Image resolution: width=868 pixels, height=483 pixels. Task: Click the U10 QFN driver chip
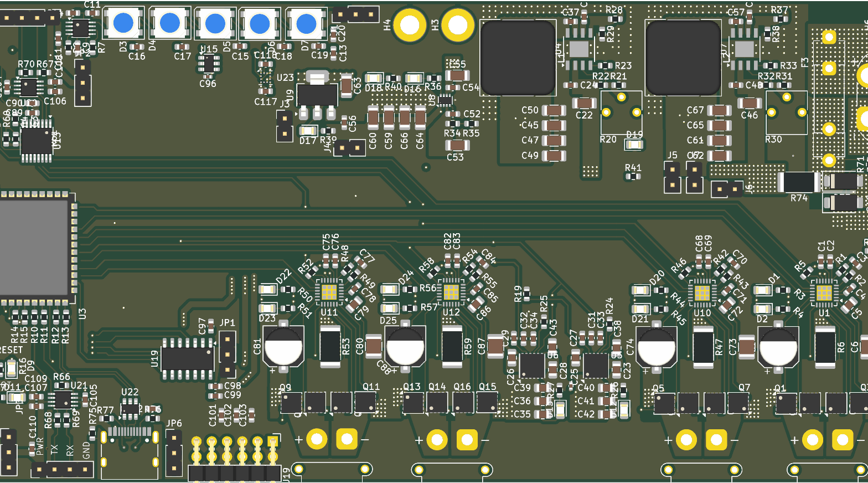[x=702, y=292]
